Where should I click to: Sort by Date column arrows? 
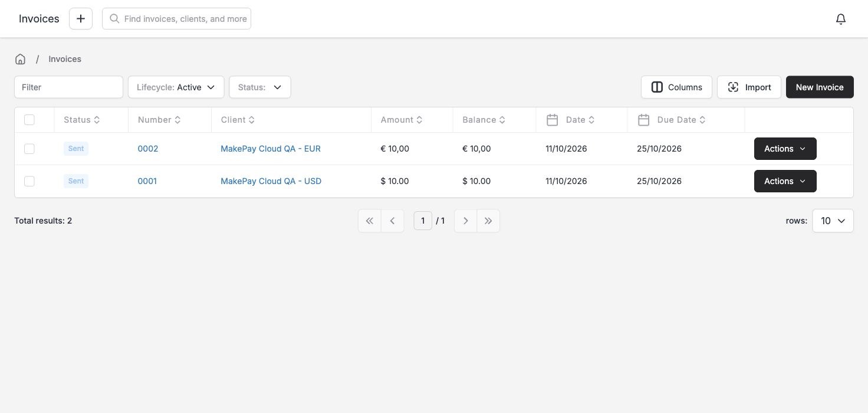(x=591, y=120)
